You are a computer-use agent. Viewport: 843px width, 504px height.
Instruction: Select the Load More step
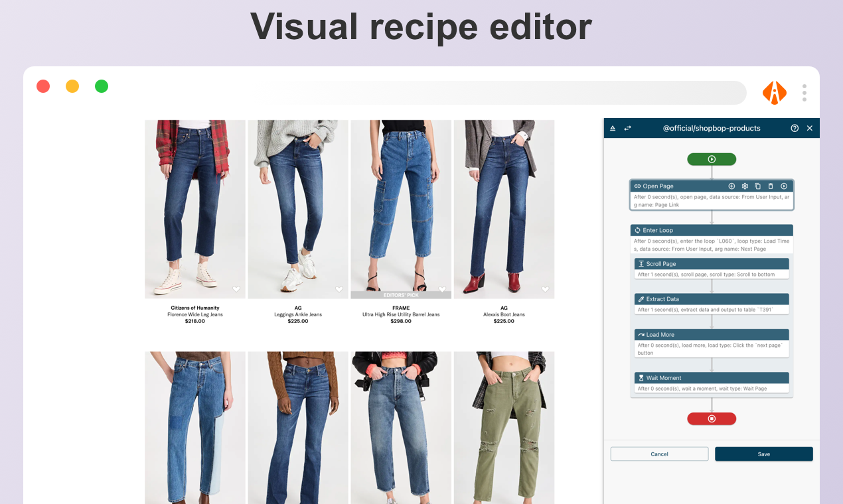[x=712, y=344]
